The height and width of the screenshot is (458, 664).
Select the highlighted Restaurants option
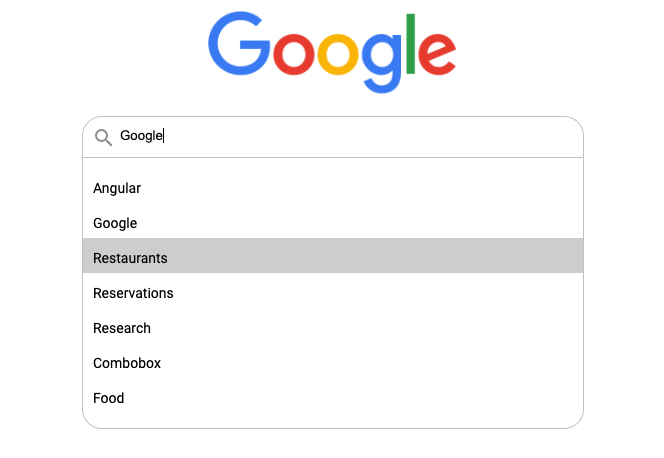[333, 258]
